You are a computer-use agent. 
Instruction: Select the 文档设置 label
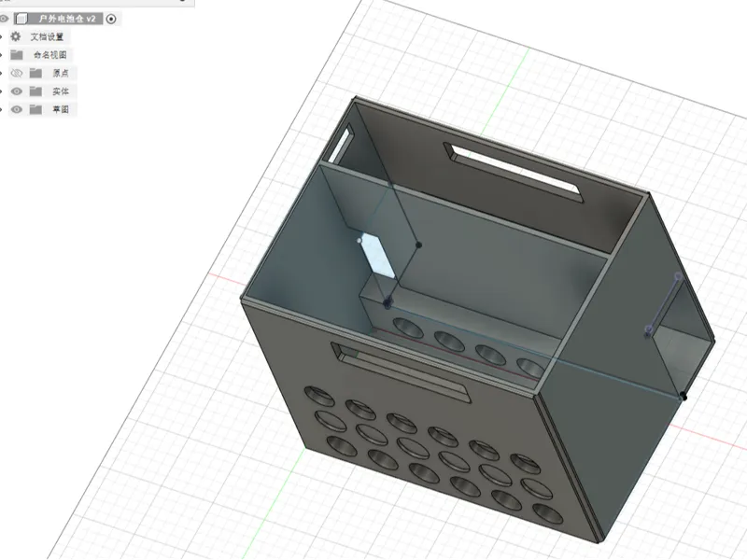coord(48,36)
